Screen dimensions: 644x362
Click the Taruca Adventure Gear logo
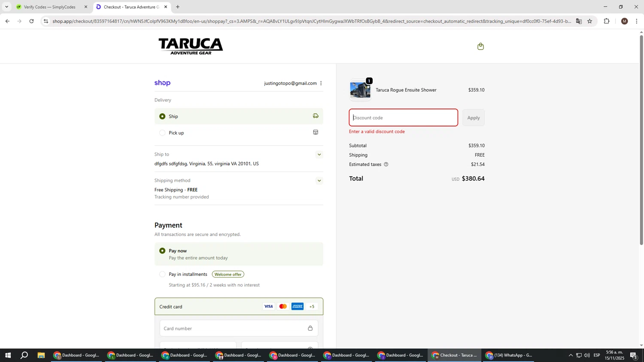coord(191,46)
